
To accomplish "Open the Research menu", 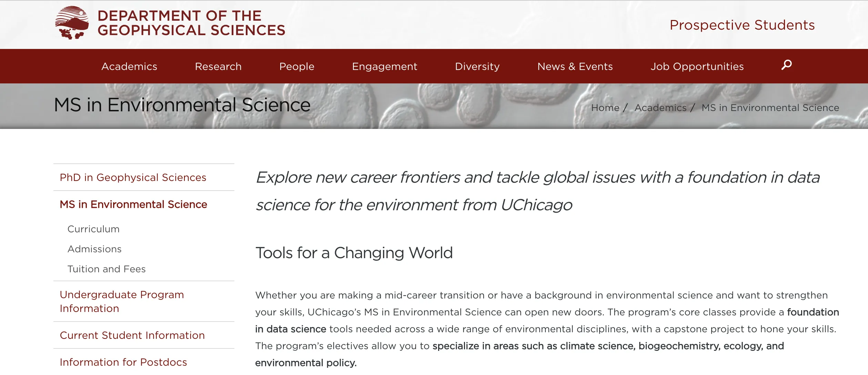I will click(x=218, y=66).
